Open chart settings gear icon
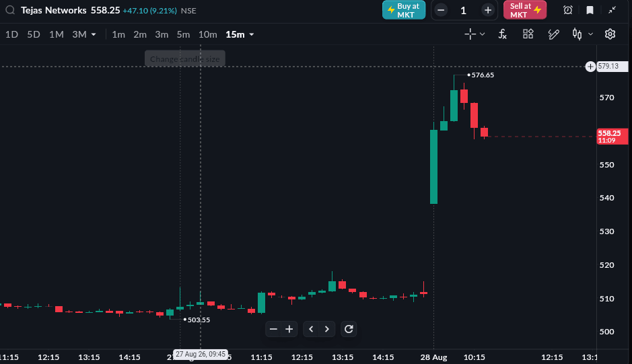Screen dimensions: 632x364 (x=610, y=34)
